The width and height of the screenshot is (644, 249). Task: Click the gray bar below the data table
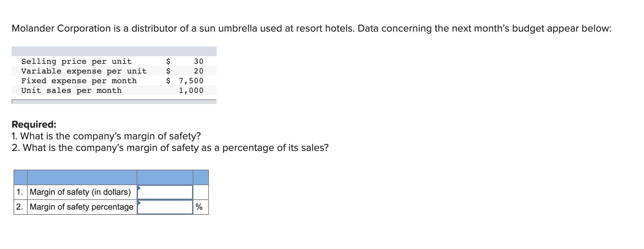(114, 102)
